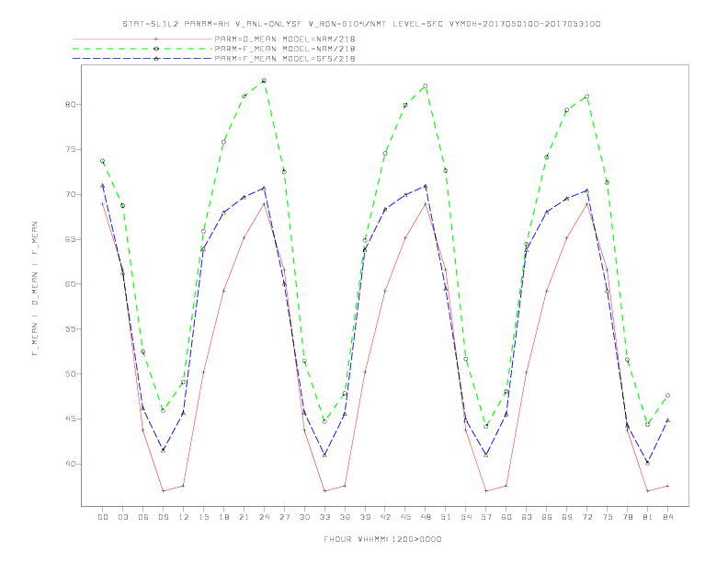Click the x-axis tick label 09

tap(163, 517)
